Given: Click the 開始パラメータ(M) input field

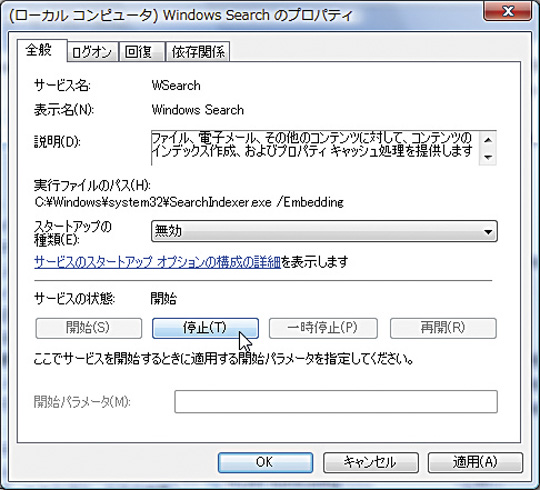Looking at the screenshot, I should (x=336, y=402).
